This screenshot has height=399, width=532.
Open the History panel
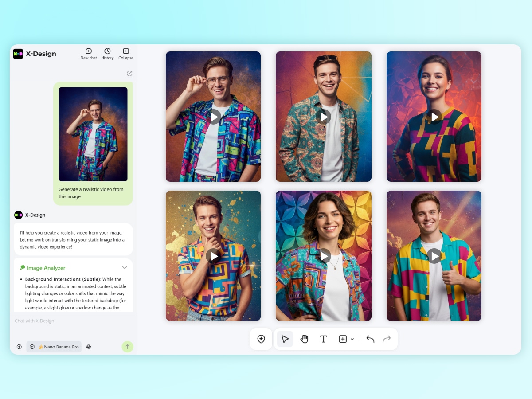click(107, 54)
